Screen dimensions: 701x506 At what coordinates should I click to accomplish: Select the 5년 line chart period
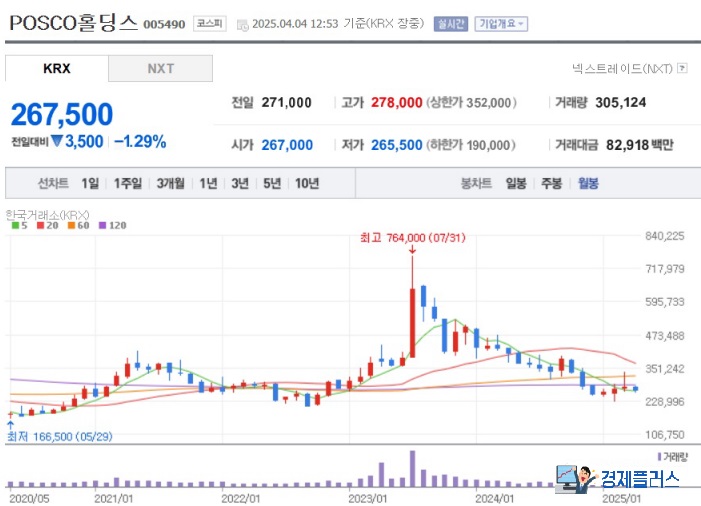pos(272,183)
